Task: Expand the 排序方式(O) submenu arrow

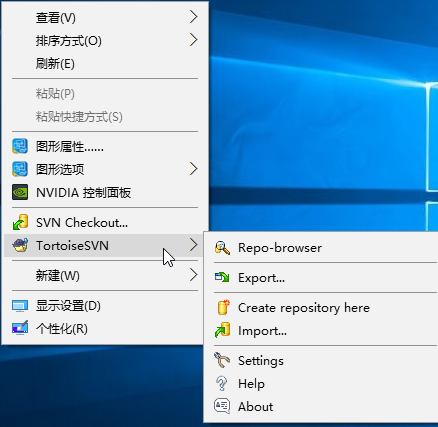Action: tap(194, 40)
